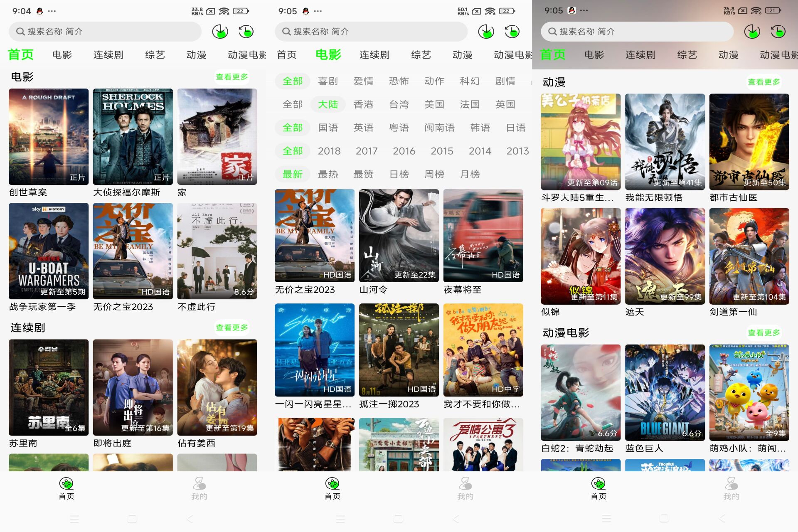Open downloads icon in middle screen
The height and width of the screenshot is (532, 798).
486,32
